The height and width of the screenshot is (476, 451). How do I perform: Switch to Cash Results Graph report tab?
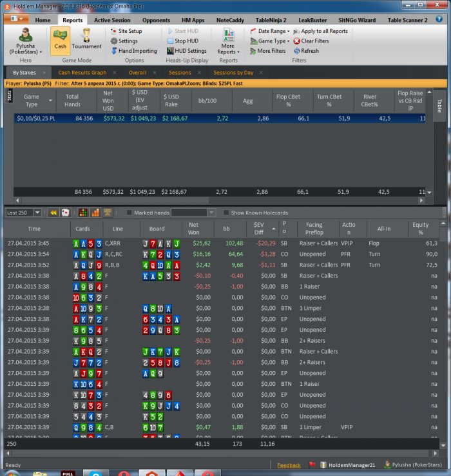click(x=82, y=73)
